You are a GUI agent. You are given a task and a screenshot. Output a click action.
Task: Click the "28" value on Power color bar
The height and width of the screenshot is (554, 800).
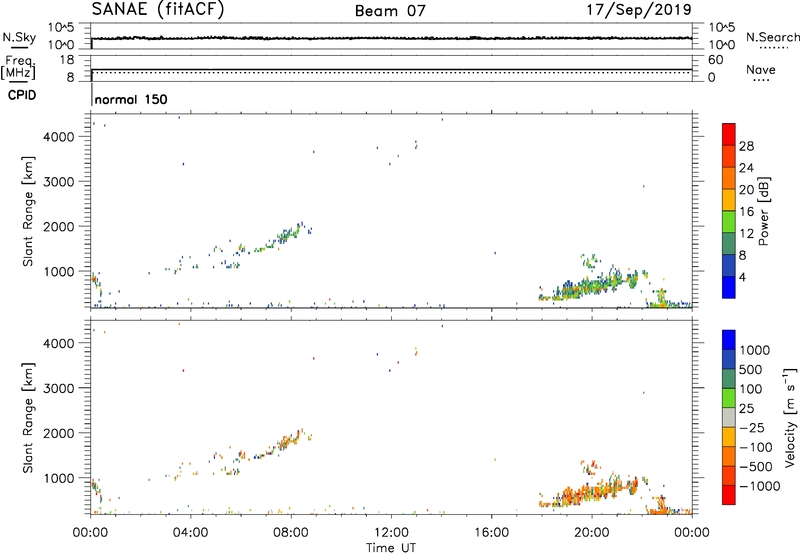tap(746, 146)
